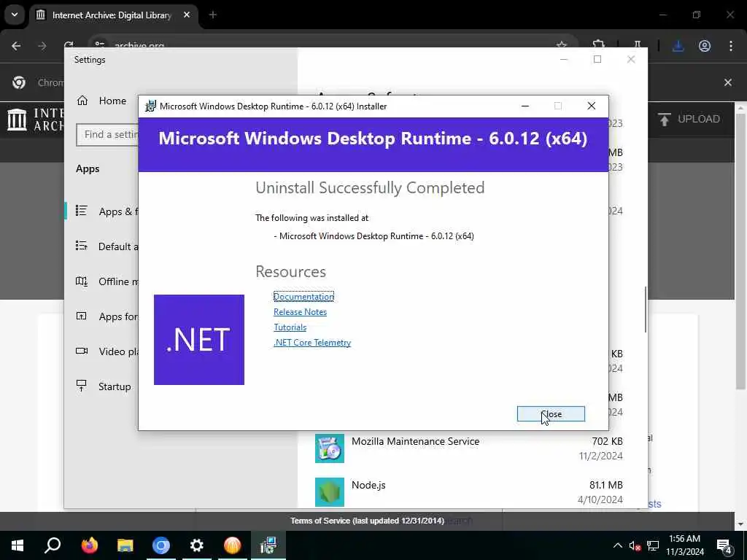Switch to Internet Archive browser tab

(111, 15)
